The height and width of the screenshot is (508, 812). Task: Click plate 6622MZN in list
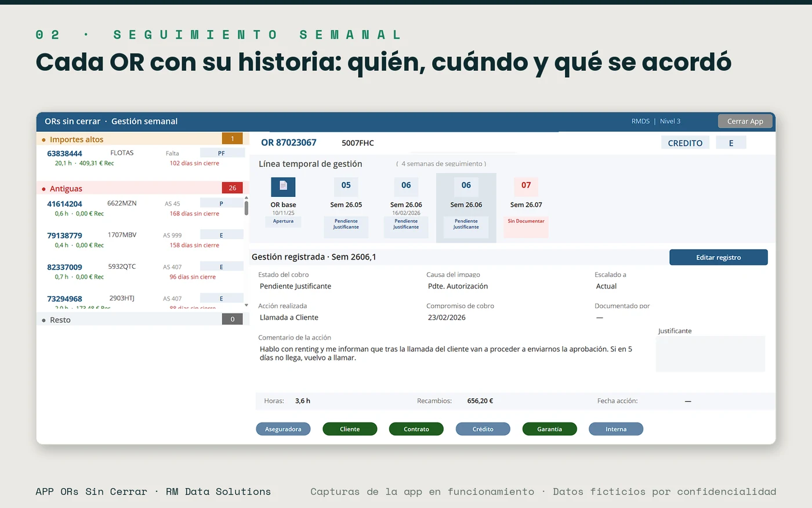(122, 203)
